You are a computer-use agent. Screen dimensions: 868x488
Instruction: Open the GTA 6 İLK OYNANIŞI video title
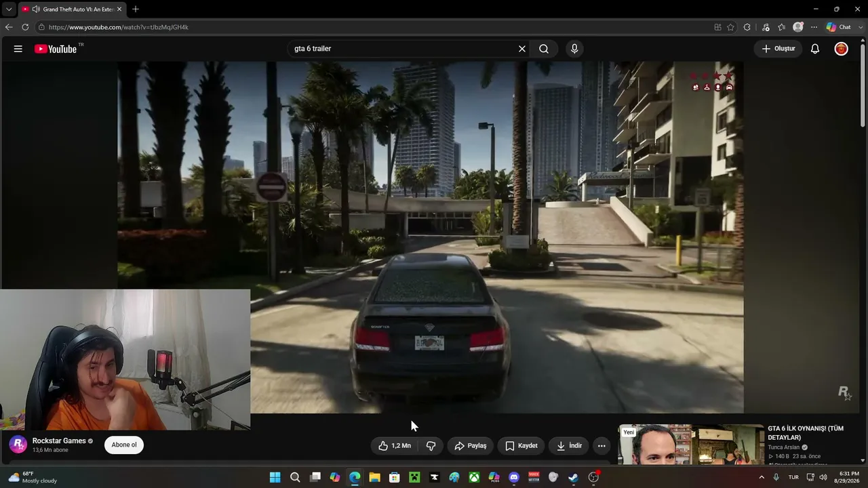click(x=806, y=432)
